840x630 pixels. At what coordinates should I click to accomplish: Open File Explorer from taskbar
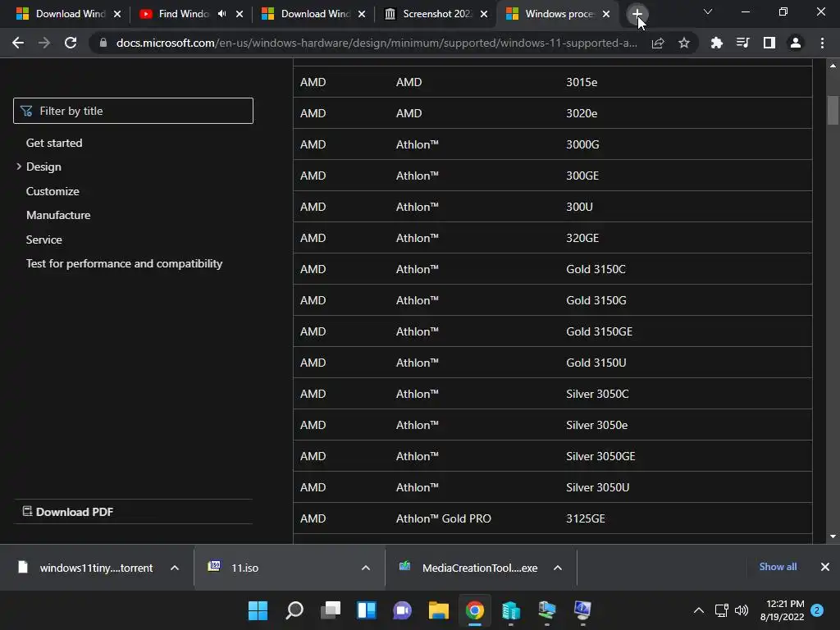point(438,610)
